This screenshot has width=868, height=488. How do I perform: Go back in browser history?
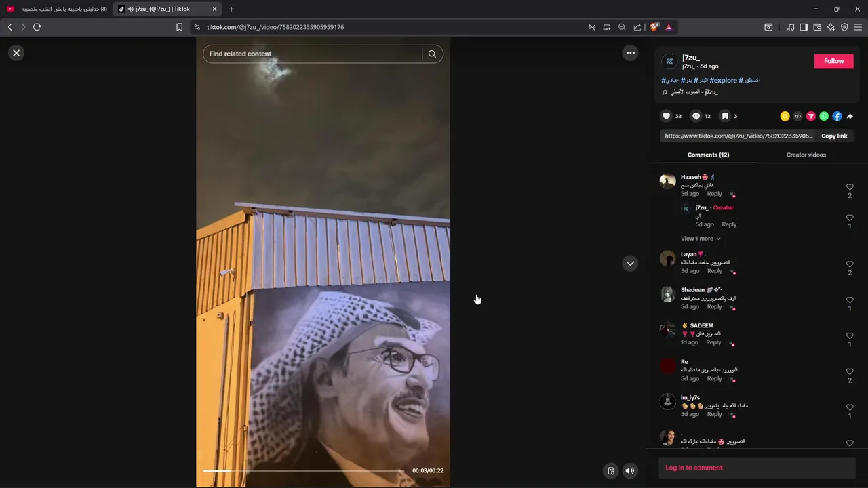(x=9, y=27)
